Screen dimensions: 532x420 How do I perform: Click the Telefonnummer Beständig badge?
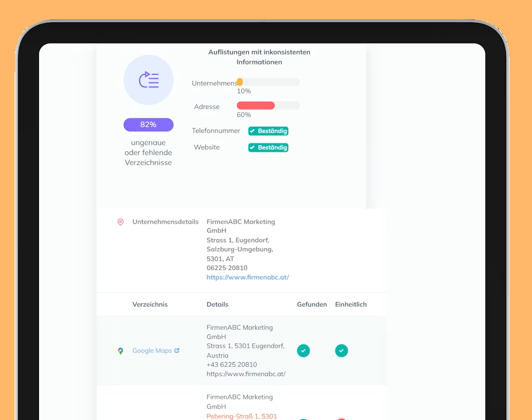pyautogui.click(x=268, y=131)
